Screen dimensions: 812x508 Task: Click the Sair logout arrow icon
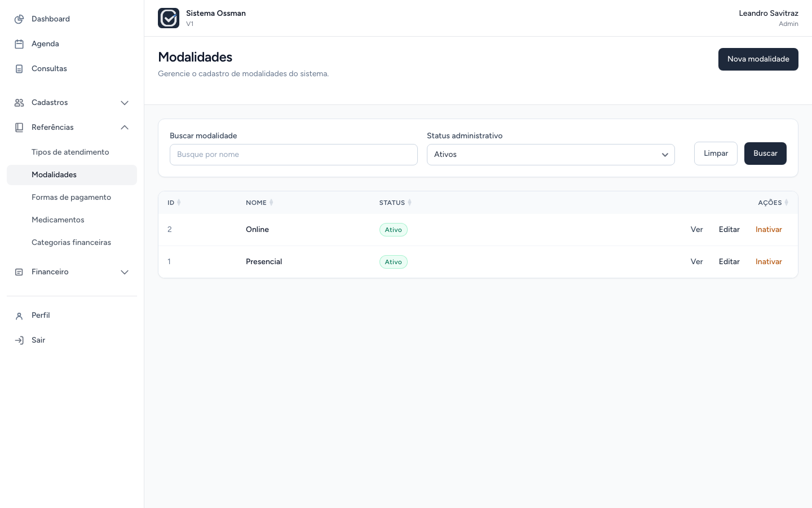point(19,340)
